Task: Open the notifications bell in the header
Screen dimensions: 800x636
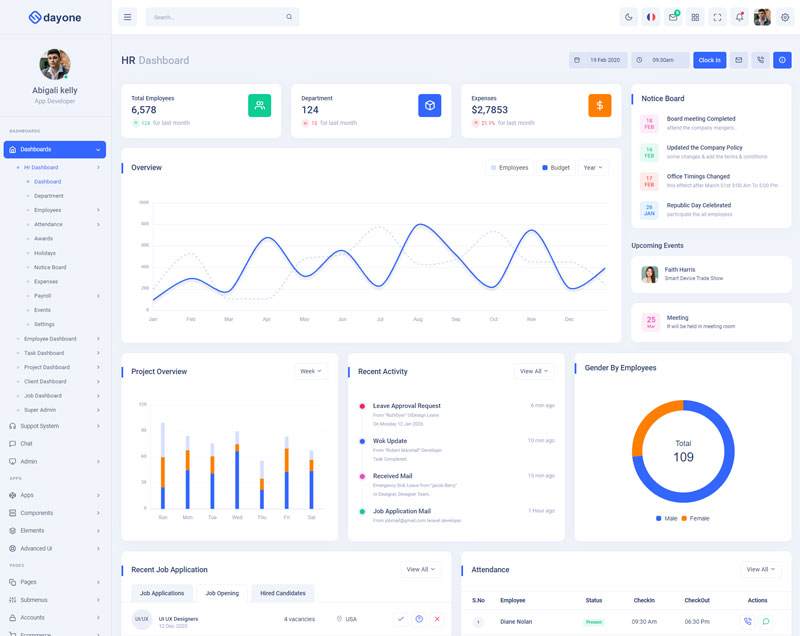Action: pos(739,17)
